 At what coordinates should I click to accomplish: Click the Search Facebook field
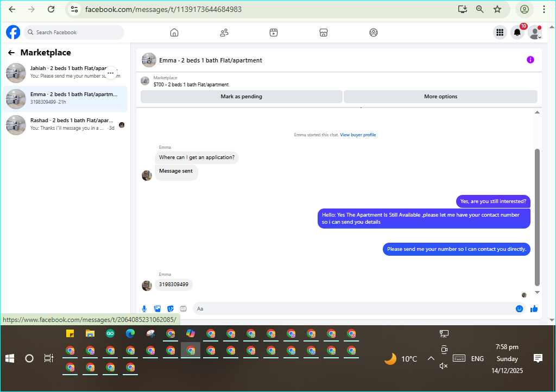[74, 32]
